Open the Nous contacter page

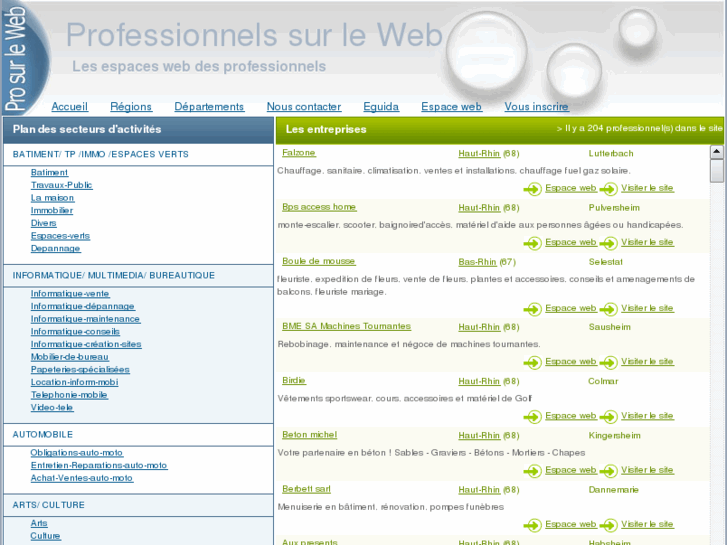(304, 107)
